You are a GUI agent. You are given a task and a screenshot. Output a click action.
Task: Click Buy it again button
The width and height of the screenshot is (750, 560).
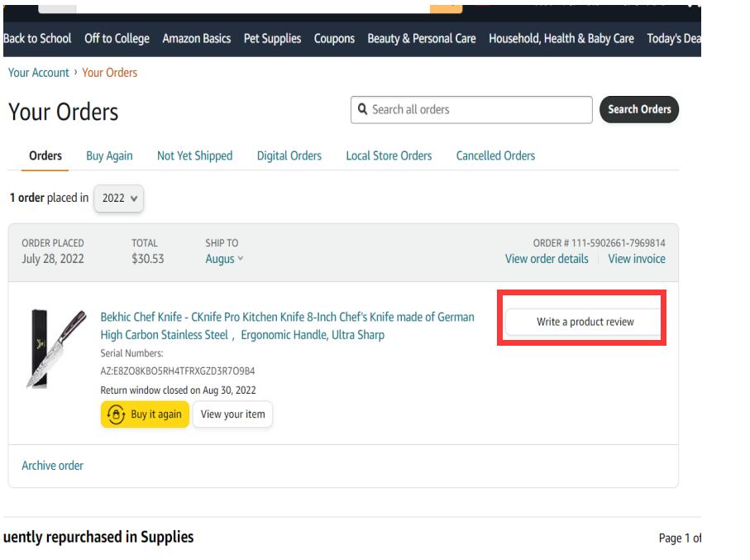145,414
